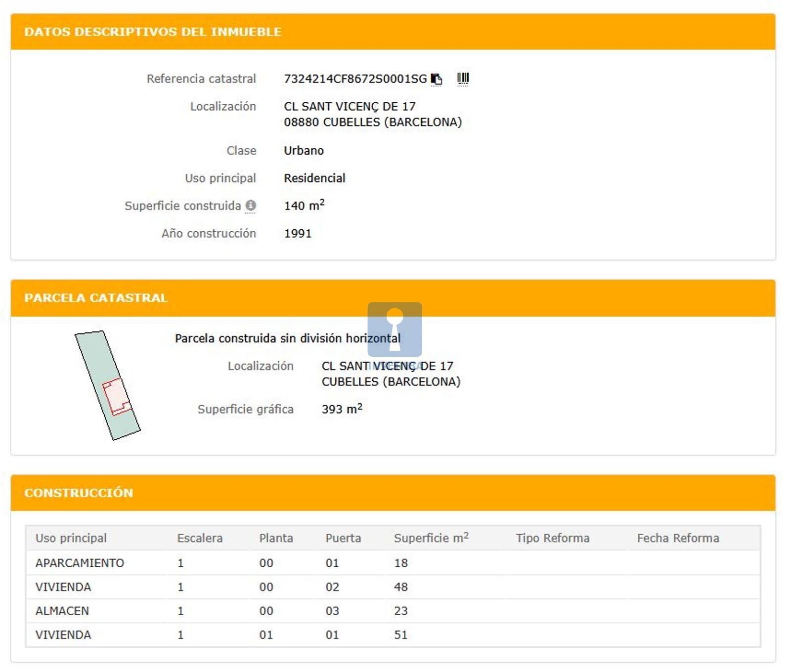Collapse the Construcción section header
791x672 pixels.
coord(393,493)
